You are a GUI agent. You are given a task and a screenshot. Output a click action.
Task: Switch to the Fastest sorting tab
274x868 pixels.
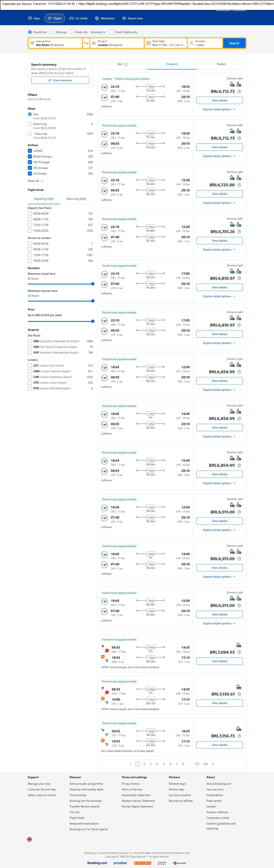click(x=221, y=64)
